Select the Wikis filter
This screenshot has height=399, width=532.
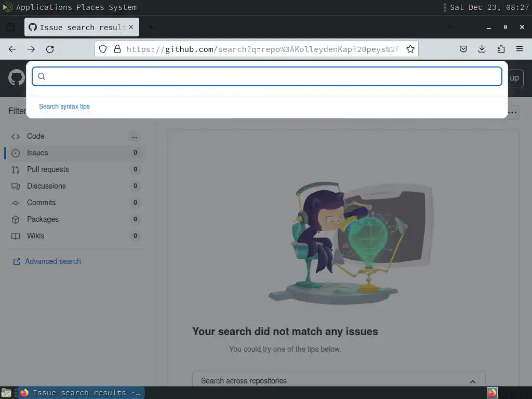click(x=75, y=236)
